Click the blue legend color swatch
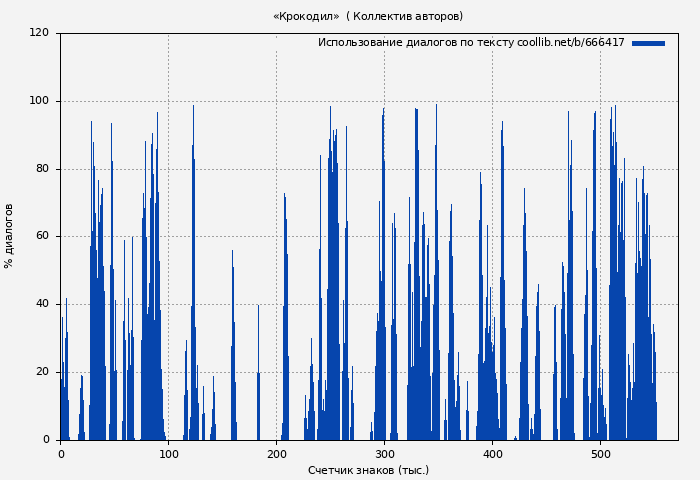The width and height of the screenshot is (700, 480). point(648,43)
